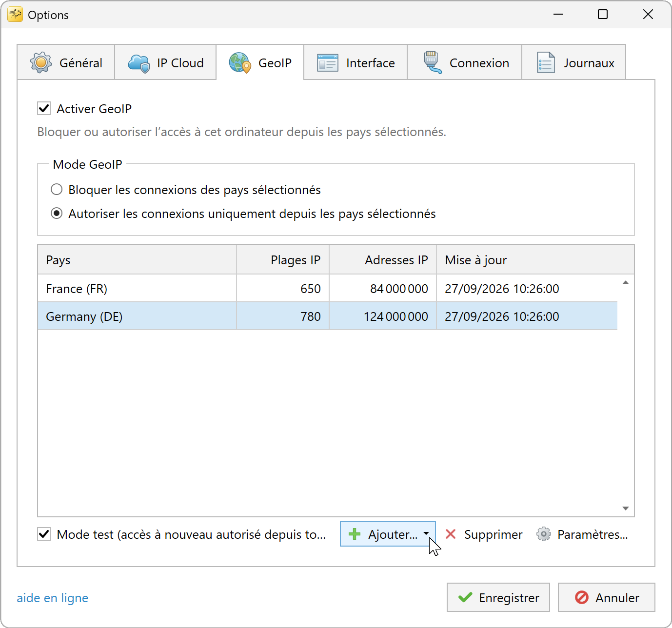672x628 pixels.
Task: Click the Supprimer button
Action: click(x=484, y=534)
